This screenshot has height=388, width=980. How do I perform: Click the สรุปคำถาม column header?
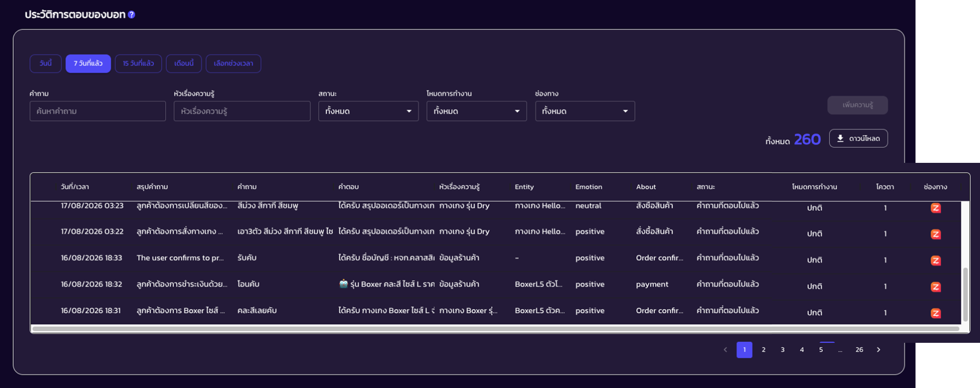point(152,187)
